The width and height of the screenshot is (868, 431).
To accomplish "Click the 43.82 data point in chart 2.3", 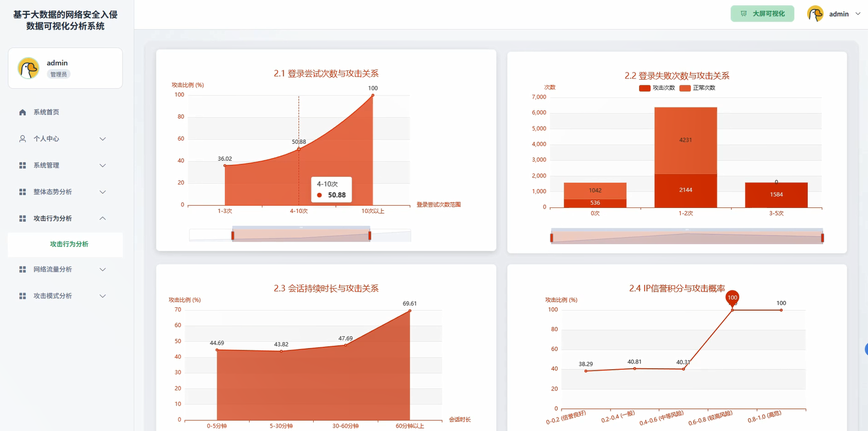I will pyautogui.click(x=281, y=351).
